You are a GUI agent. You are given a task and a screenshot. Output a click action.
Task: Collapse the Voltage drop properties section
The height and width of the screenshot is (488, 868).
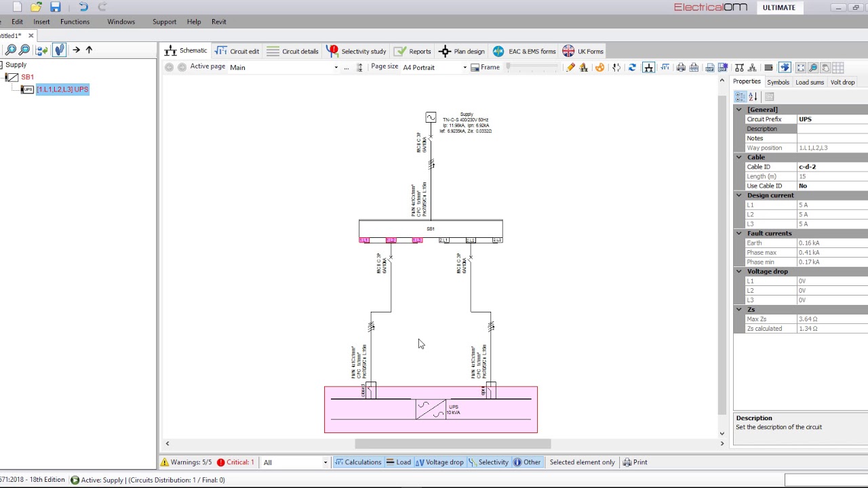tap(739, 271)
